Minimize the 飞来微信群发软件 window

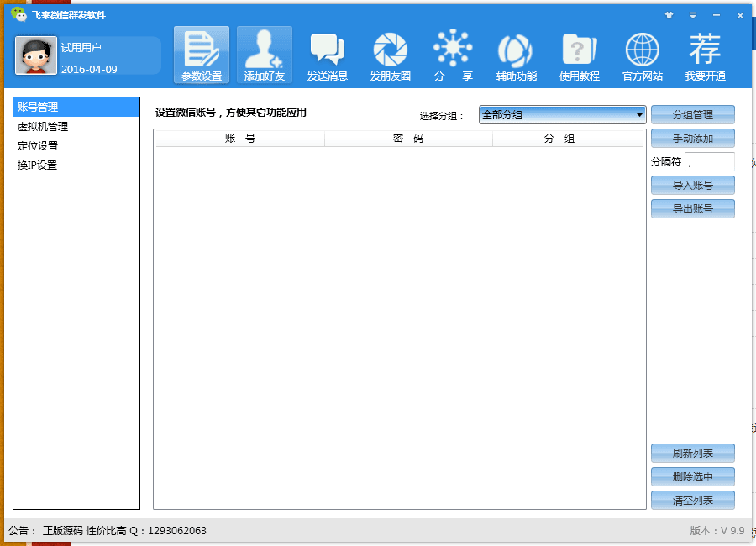pyautogui.click(x=717, y=15)
